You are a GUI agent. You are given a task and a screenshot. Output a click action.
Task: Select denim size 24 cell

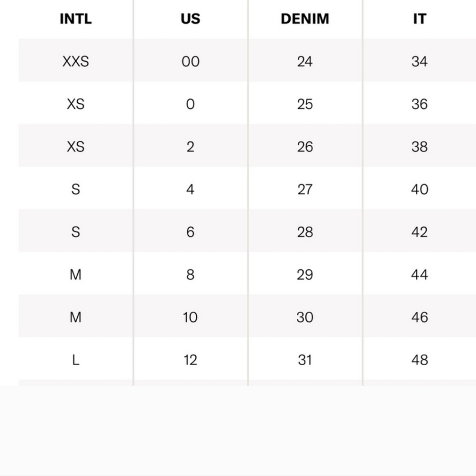click(x=305, y=61)
